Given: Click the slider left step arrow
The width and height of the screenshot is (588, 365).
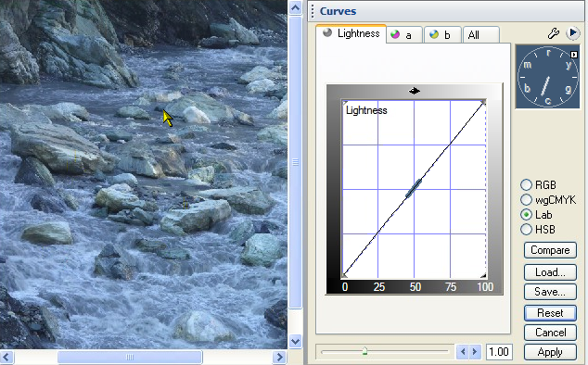Looking at the screenshot, I should 463,352.
